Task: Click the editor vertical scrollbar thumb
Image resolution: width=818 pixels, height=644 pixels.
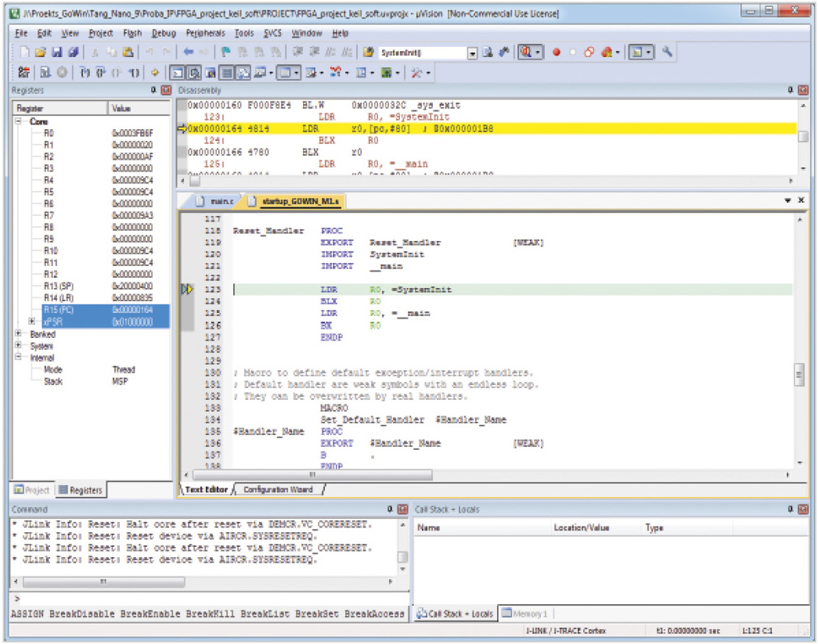Action: (799, 376)
